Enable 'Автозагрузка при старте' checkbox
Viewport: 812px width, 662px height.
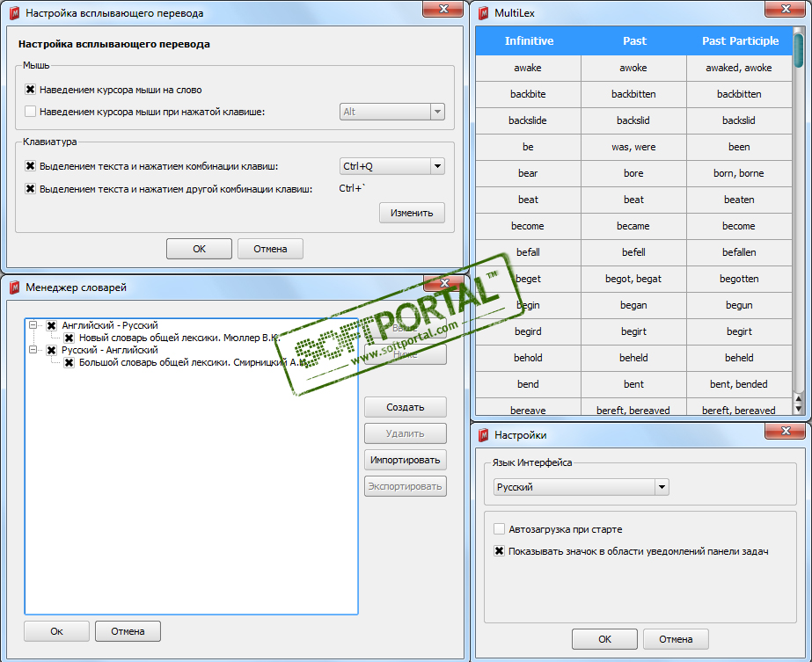click(x=499, y=529)
